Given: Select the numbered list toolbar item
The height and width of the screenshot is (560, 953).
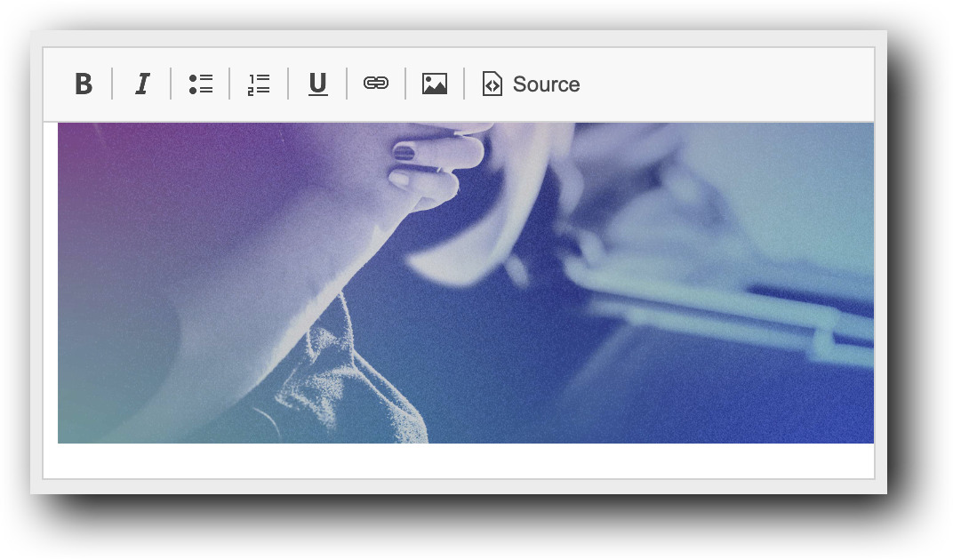Looking at the screenshot, I should 259,84.
